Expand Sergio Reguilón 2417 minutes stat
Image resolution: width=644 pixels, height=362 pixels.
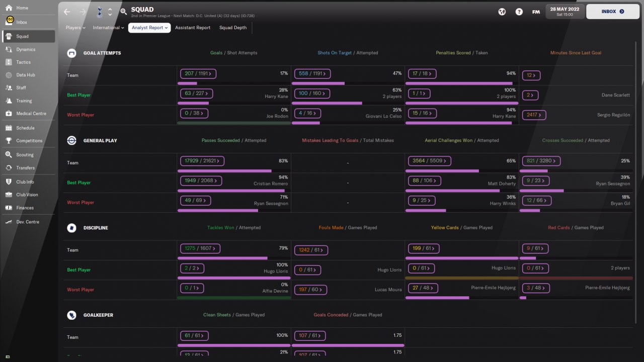point(534,115)
